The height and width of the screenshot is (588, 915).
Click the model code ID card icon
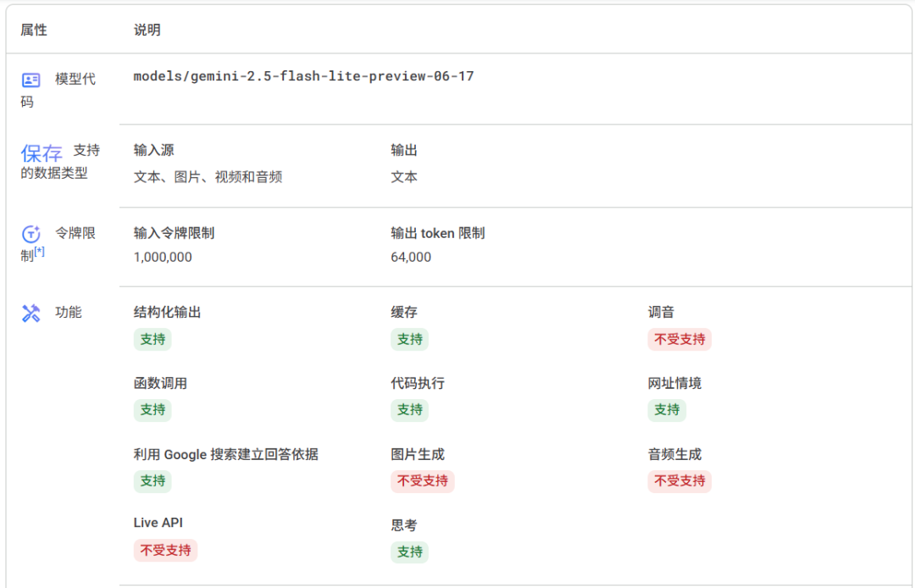[x=30, y=80]
